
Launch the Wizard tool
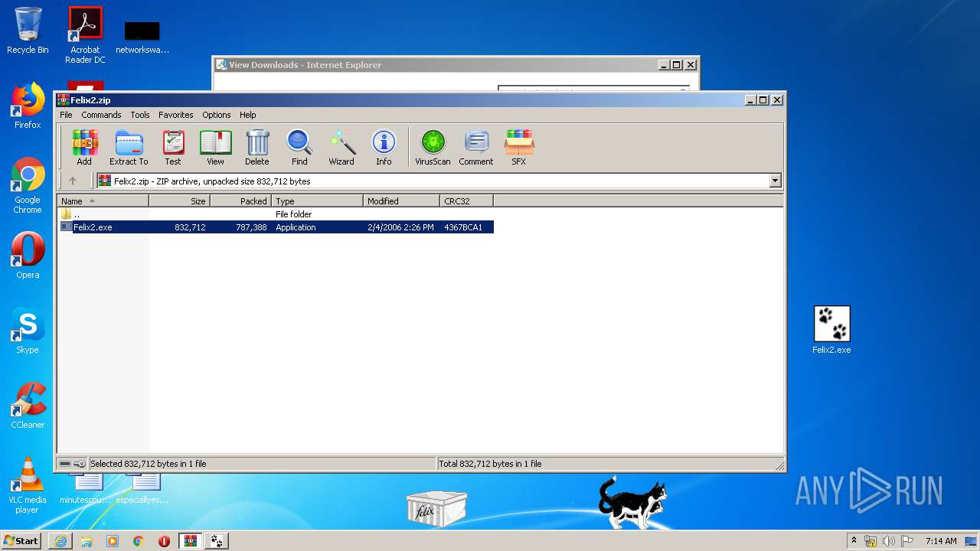click(341, 147)
